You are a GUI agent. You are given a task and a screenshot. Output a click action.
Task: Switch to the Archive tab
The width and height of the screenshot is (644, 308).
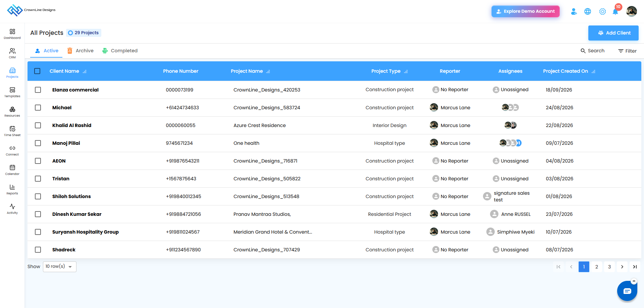point(80,51)
